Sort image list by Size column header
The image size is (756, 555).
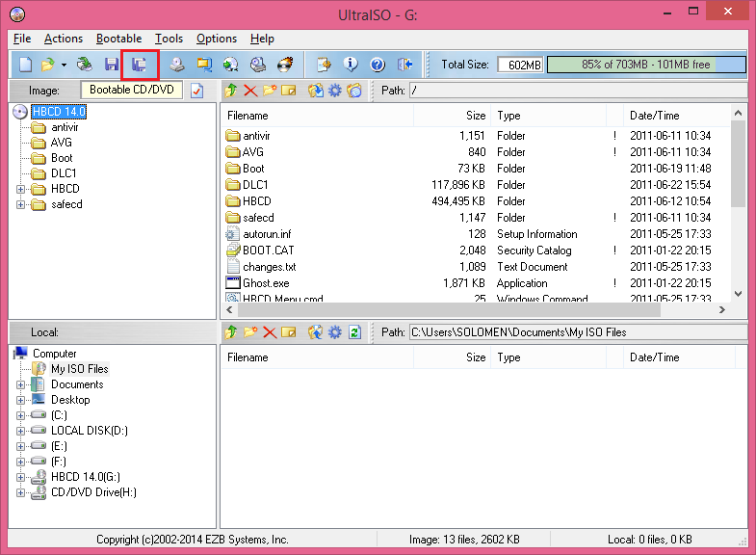pyautogui.click(x=453, y=116)
